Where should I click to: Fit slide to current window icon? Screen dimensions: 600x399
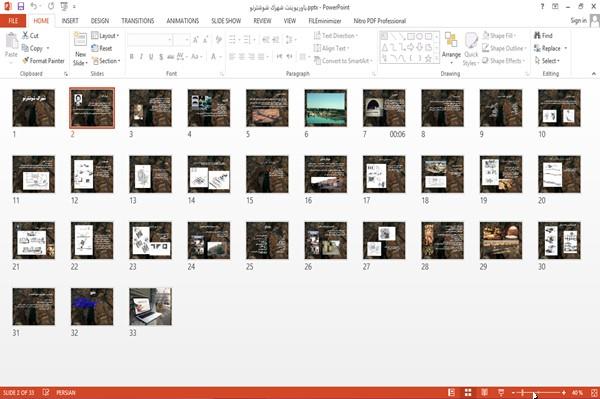594,392
